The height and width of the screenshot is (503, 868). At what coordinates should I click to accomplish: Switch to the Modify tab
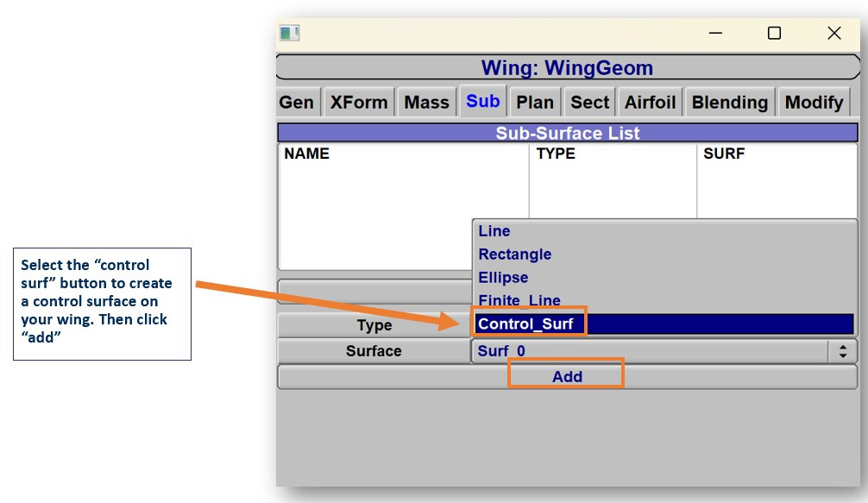click(814, 103)
